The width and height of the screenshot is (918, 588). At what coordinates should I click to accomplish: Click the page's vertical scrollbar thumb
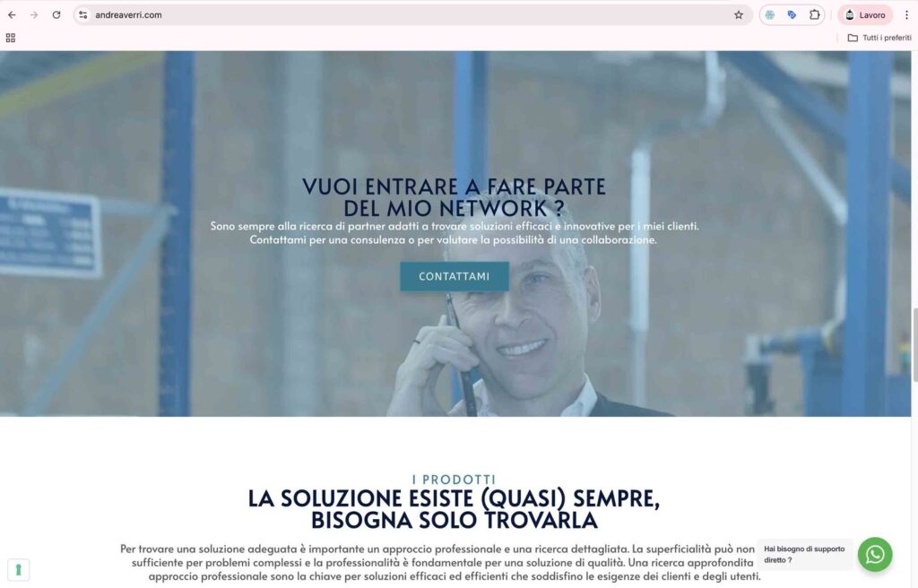914,344
